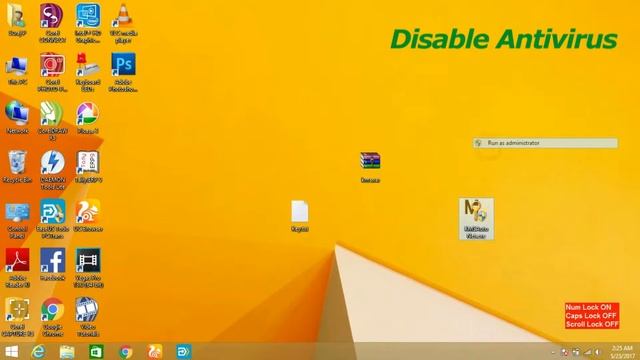The image size is (640, 360).
Task: Open the volume control in system tray
Action: coord(598,352)
